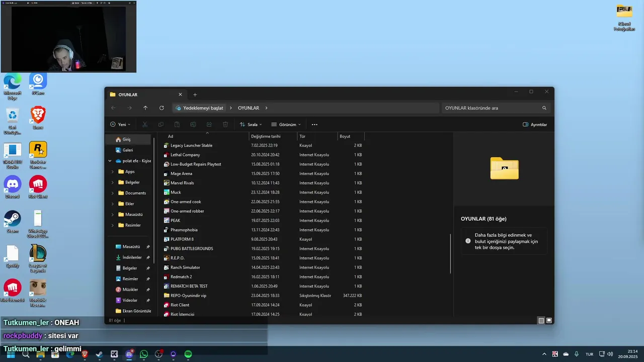Expand the Documents folder chevron
The width and height of the screenshot is (644, 362).
pyautogui.click(x=113, y=193)
